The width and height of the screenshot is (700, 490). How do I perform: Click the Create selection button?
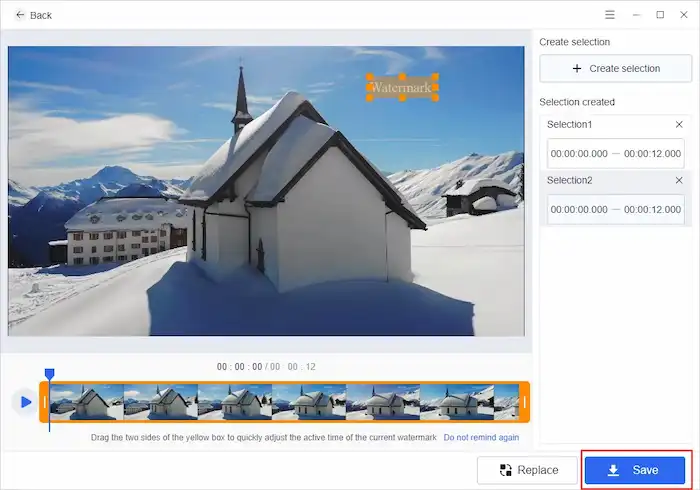click(x=616, y=68)
